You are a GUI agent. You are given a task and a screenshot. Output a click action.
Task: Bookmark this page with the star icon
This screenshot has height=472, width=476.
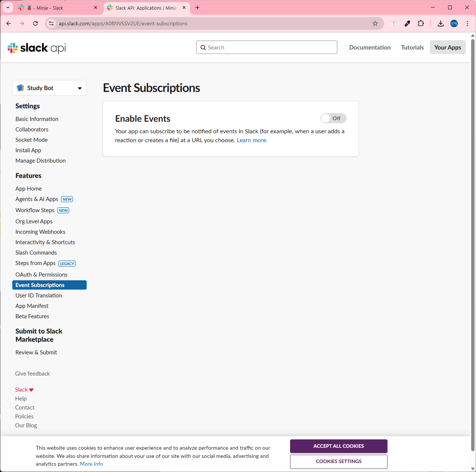click(375, 23)
